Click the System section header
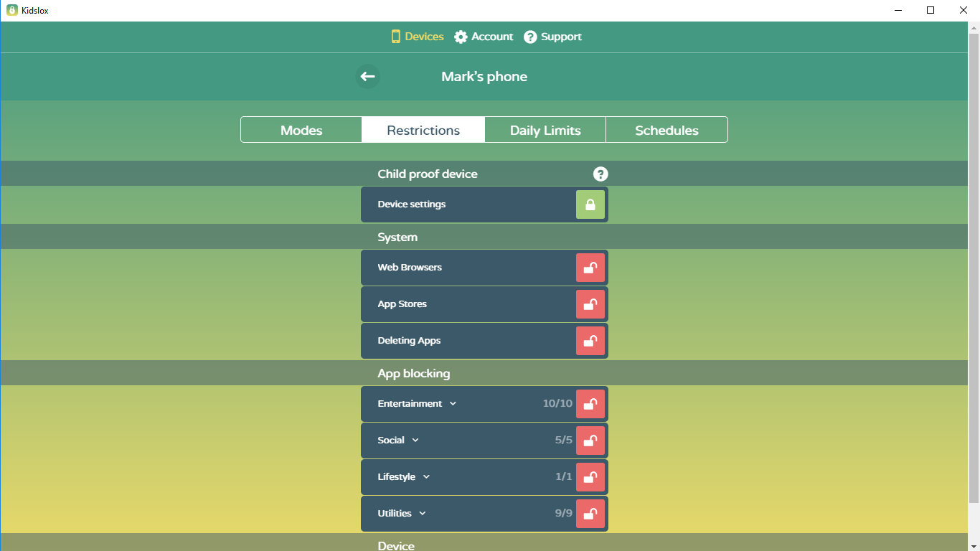 397,237
